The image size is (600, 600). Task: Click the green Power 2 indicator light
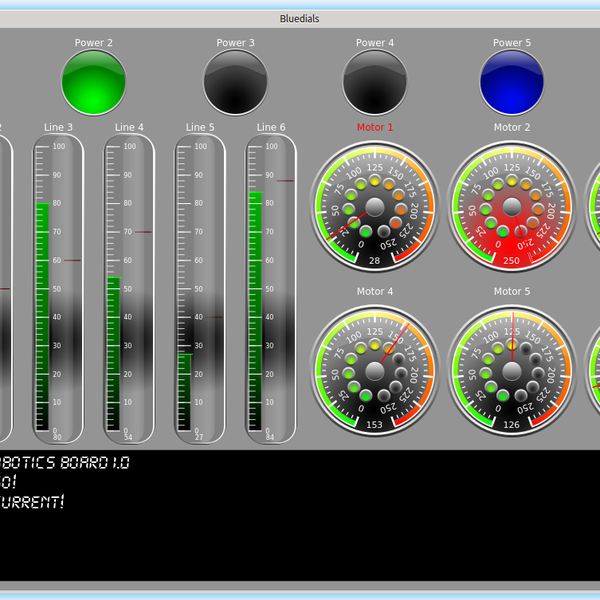coord(94,83)
